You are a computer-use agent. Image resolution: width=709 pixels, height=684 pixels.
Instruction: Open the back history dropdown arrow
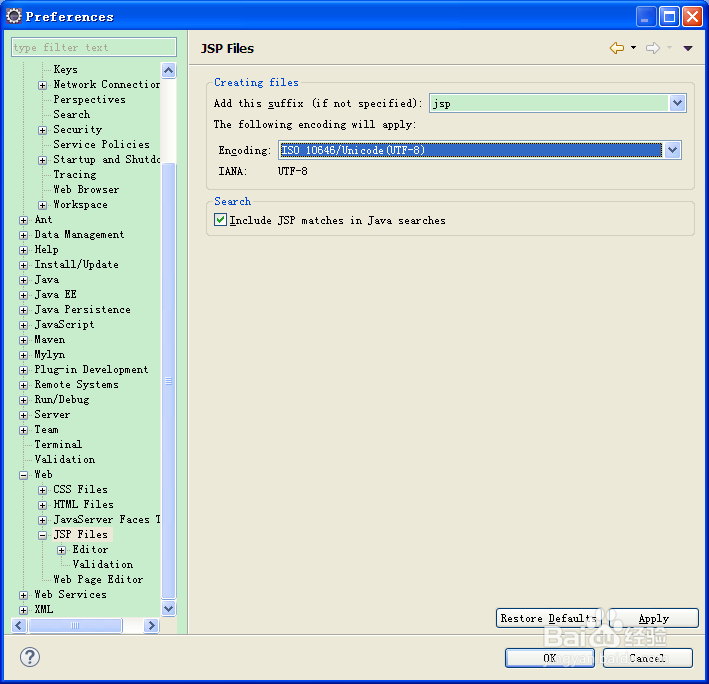[633, 47]
